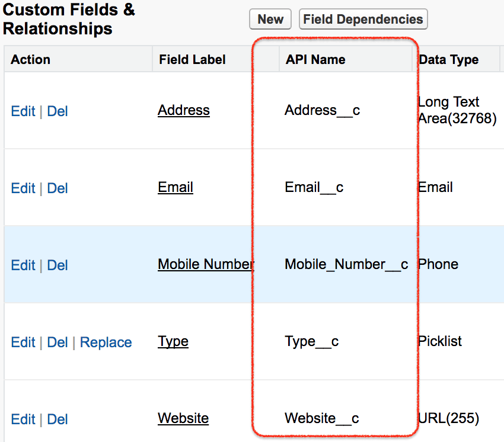Open the Mobile Number field details
504x442 pixels.
coord(205,264)
